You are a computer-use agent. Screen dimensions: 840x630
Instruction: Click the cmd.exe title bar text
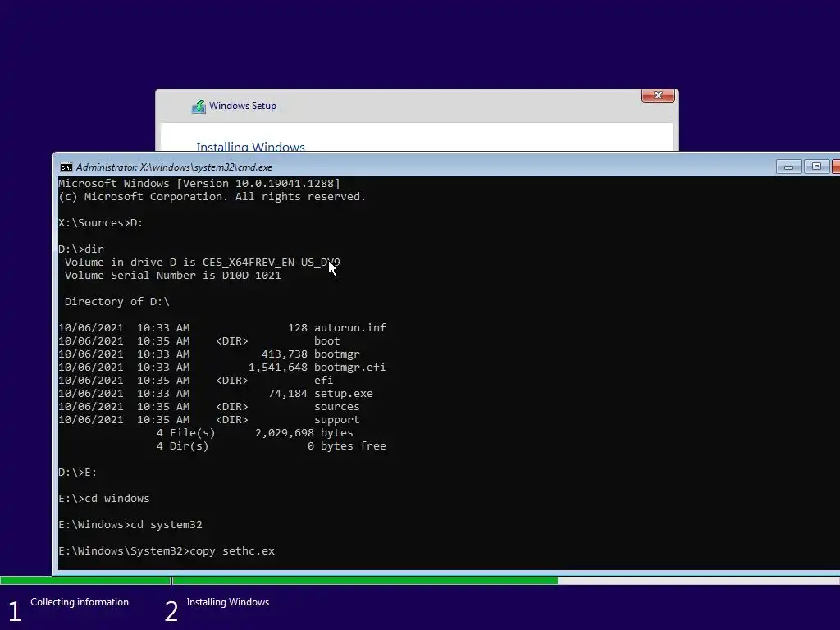pos(174,167)
